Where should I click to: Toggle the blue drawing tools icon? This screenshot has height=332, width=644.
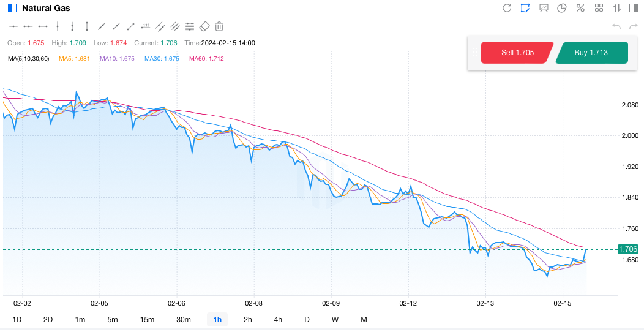[525, 8]
